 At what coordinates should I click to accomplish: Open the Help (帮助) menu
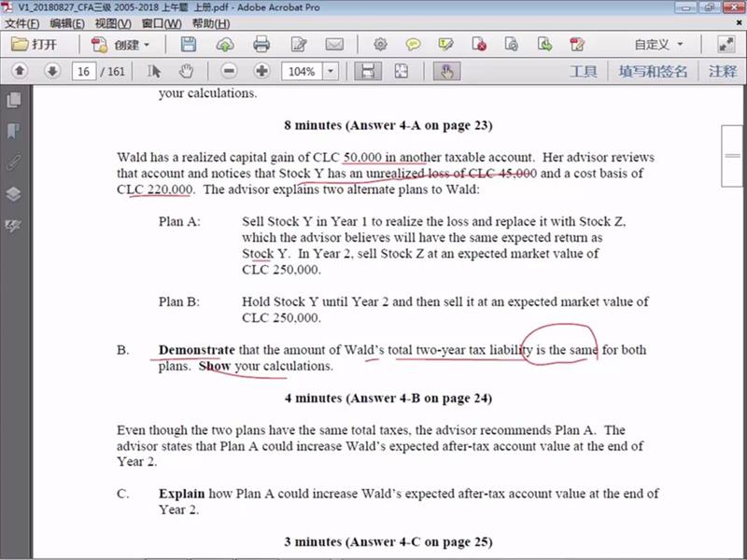pos(211,23)
